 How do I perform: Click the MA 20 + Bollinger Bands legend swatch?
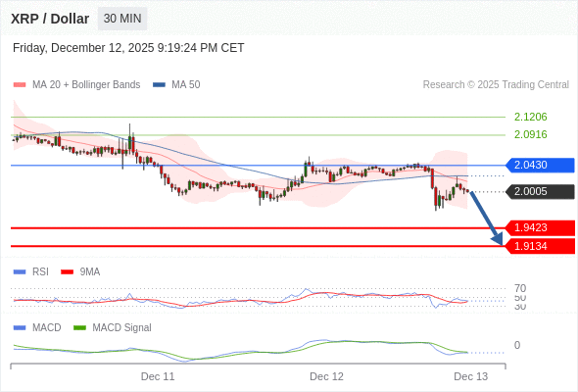pos(20,85)
